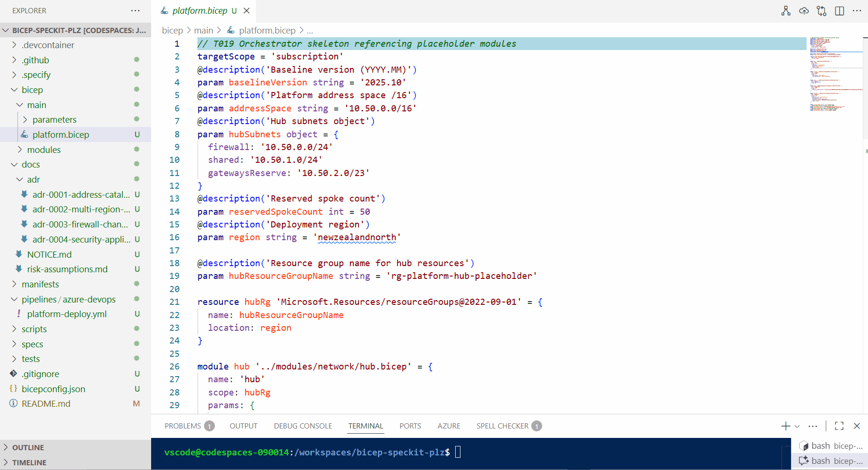Image resolution: width=868 pixels, height=470 pixels.
Task: Switch to the DEBUG CONSOLE tab
Action: click(303, 426)
